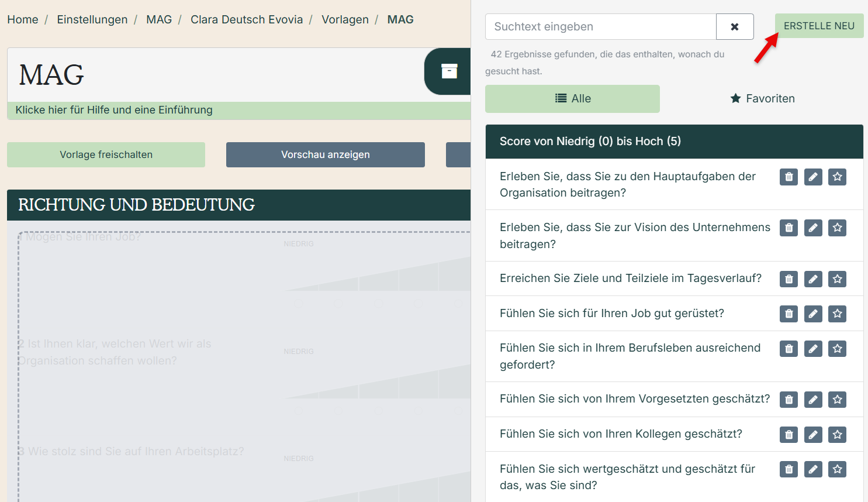Click Vorlage freischalten button
The width and height of the screenshot is (868, 502).
point(106,155)
